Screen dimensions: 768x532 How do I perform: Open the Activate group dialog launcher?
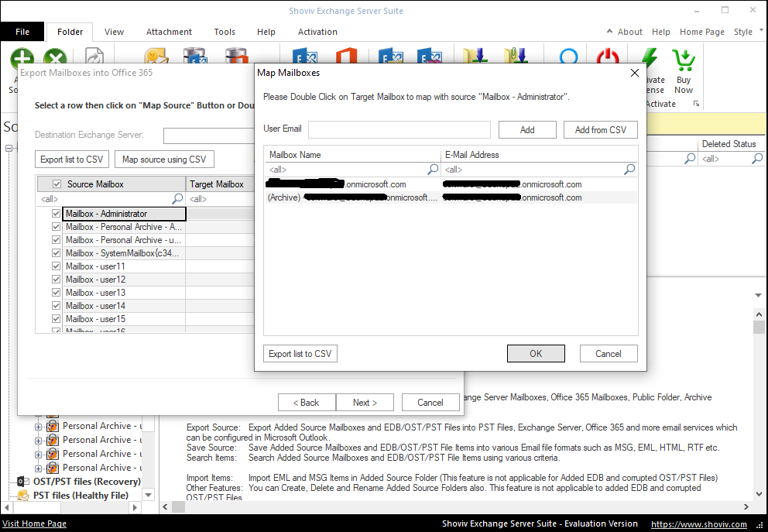pyautogui.click(x=696, y=104)
